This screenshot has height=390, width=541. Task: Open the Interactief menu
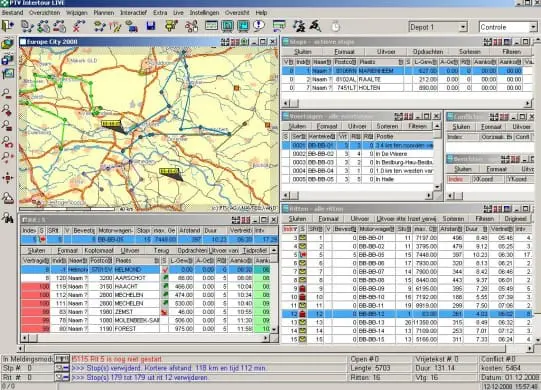134,13
